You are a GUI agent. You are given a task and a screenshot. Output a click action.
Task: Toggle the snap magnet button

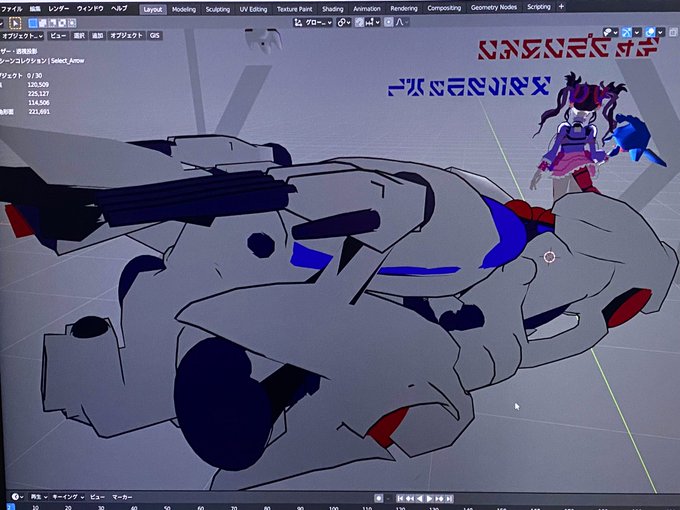click(x=360, y=22)
